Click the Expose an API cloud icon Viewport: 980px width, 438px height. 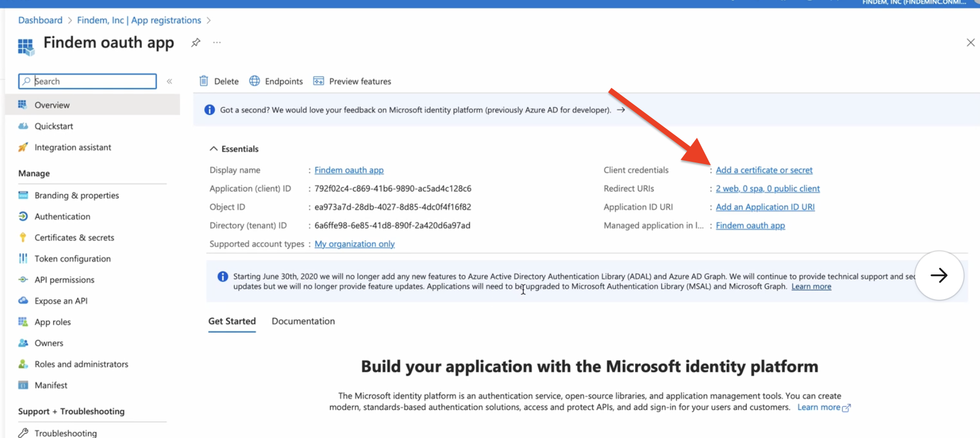[x=23, y=300]
